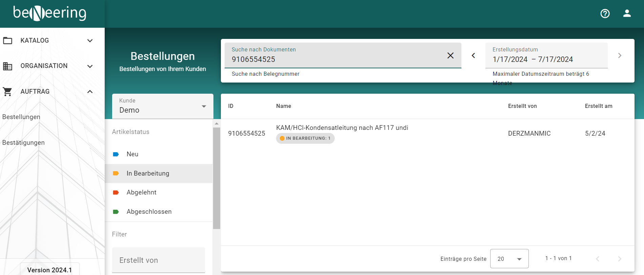The width and height of the screenshot is (644, 275).
Task: Click the beNeering logo
Action: (50, 13)
